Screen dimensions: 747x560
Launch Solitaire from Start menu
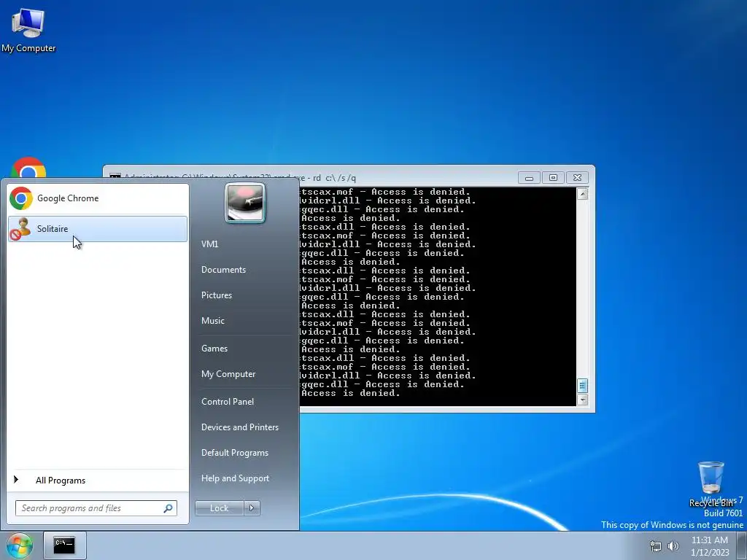(98, 228)
